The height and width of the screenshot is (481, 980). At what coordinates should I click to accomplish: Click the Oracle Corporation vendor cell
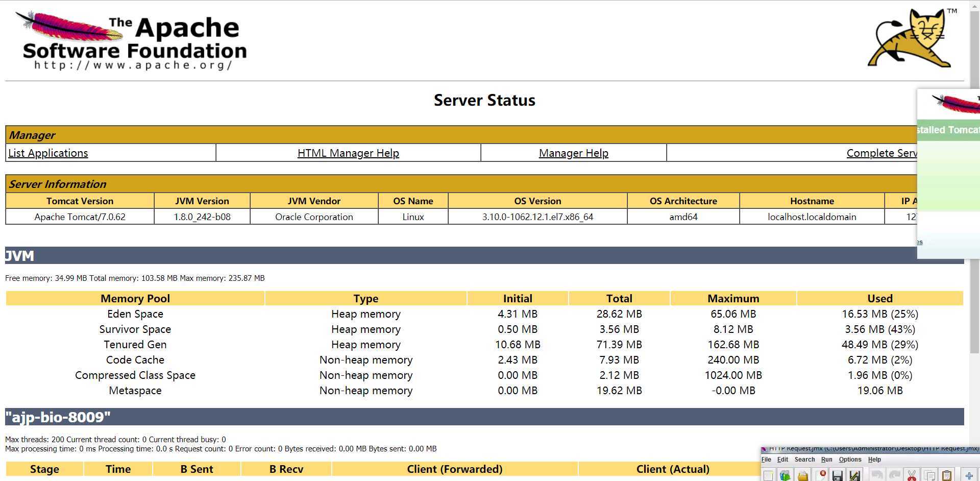(314, 217)
